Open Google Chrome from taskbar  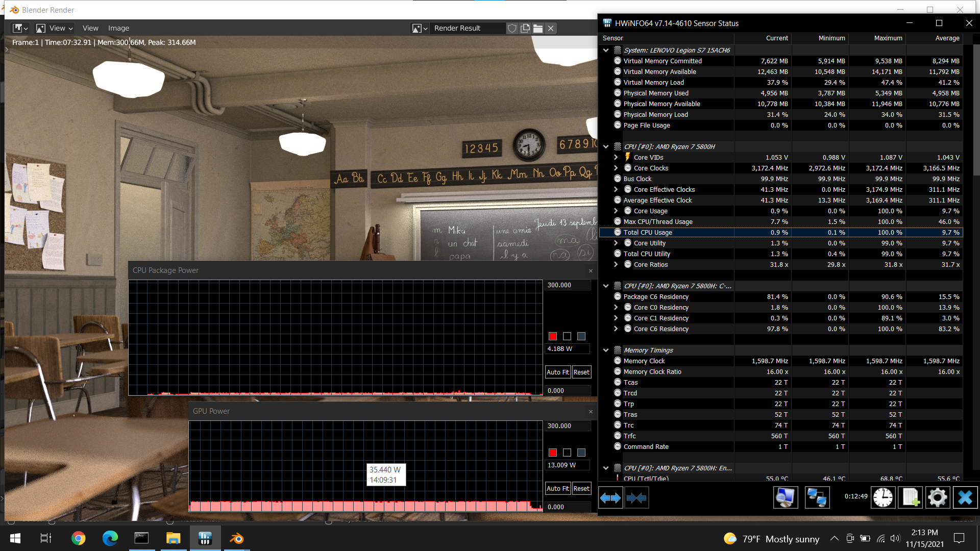click(78, 538)
